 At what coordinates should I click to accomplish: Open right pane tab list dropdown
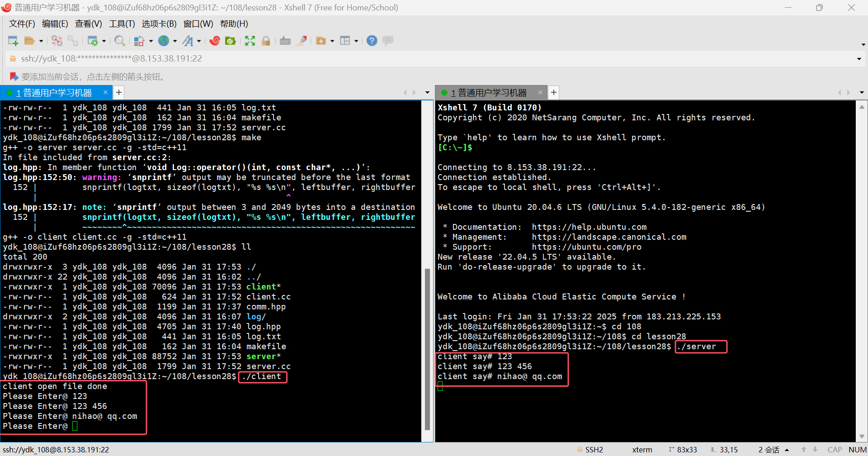click(x=862, y=93)
